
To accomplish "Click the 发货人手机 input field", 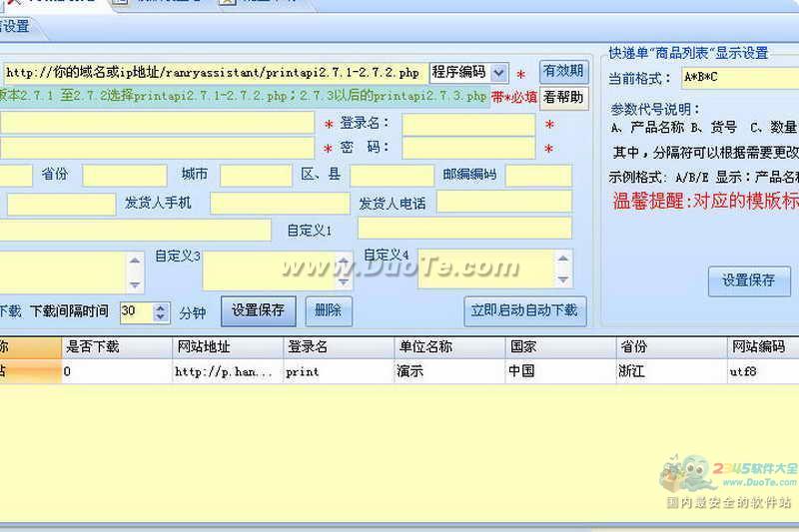I will point(280,203).
